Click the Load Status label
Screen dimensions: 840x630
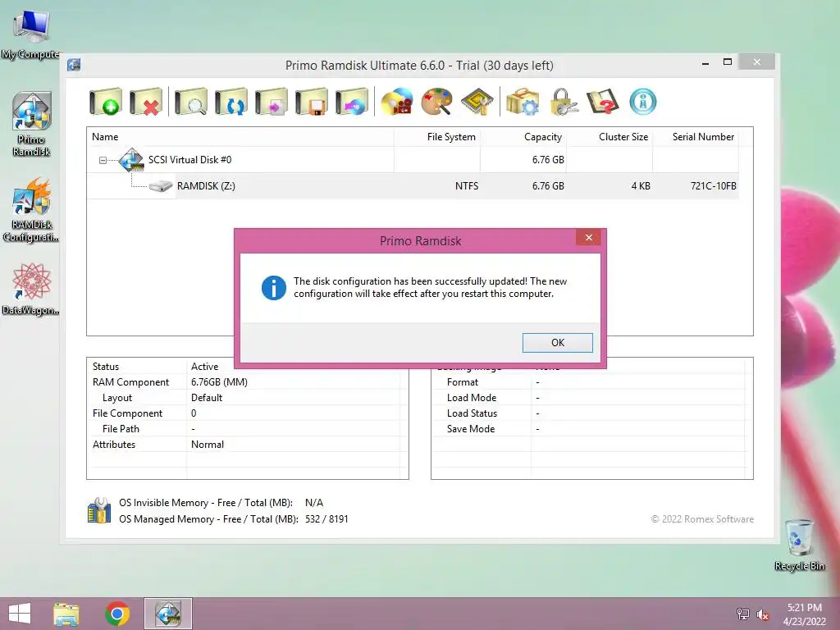click(x=472, y=413)
